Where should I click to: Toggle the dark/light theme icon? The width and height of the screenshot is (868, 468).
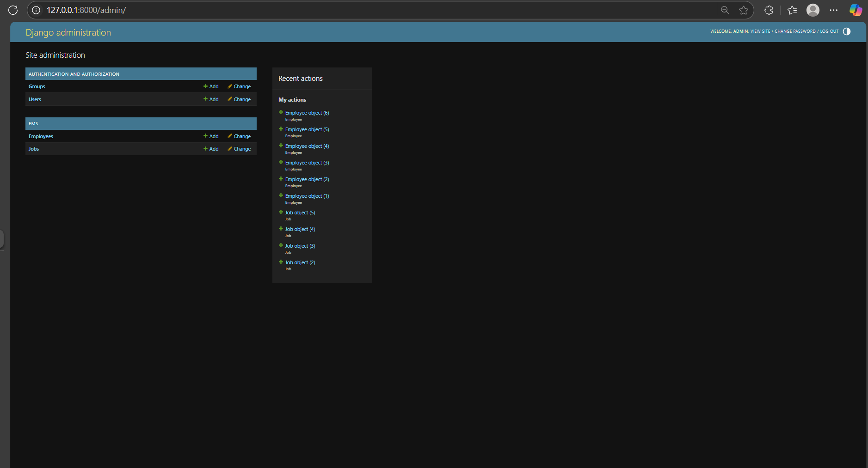pyautogui.click(x=846, y=31)
